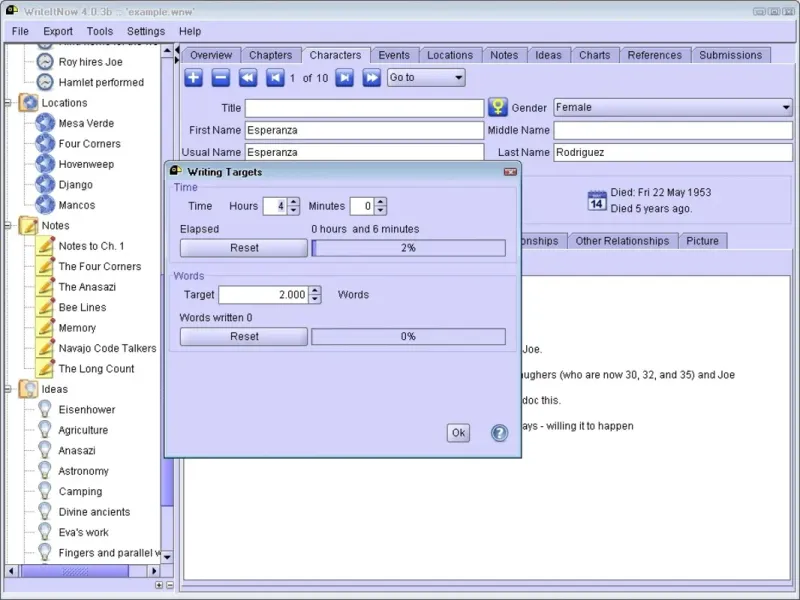Open the Astronomy idea
Screen dimensions: 800x600
tap(84, 471)
